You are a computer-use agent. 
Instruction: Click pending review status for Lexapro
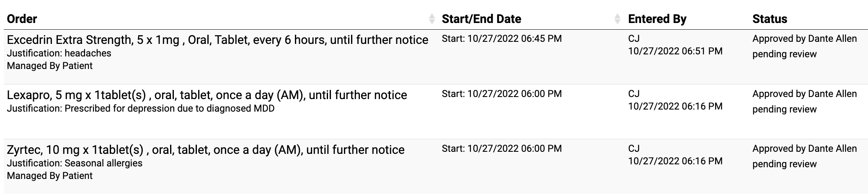784,109
